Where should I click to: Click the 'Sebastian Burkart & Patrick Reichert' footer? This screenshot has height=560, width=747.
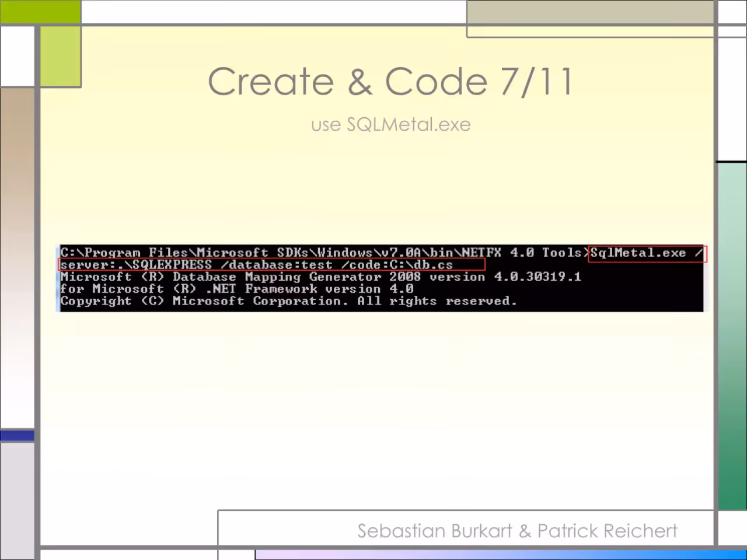point(517,531)
